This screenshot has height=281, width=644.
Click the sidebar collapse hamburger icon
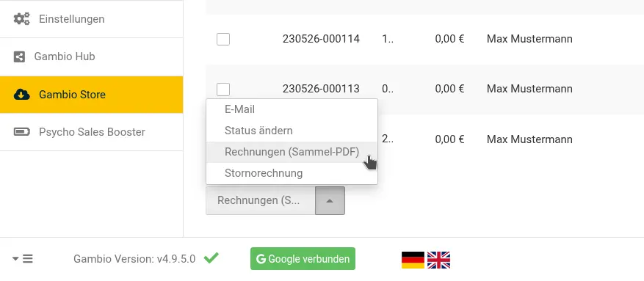[x=23, y=259]
